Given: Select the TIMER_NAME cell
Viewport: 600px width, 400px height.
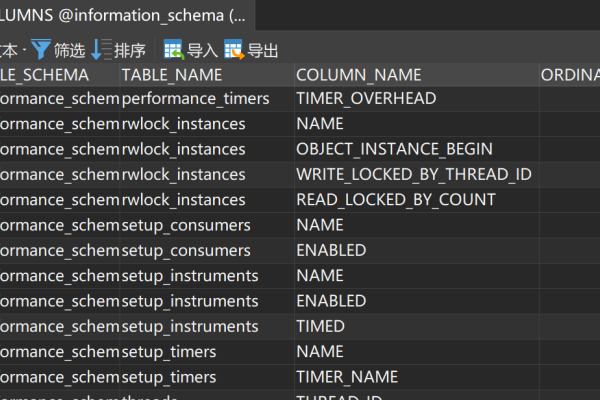Looking at the screenshot, I should tap(346, 377).
